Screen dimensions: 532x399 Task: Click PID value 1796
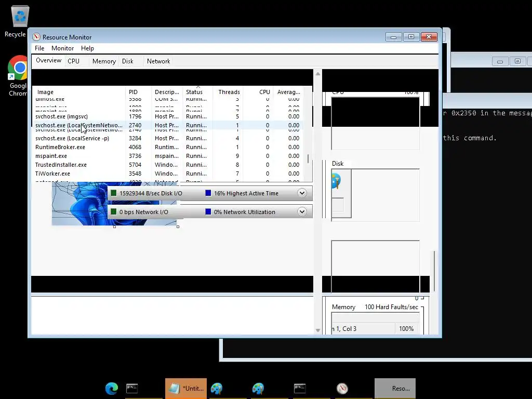135,116
